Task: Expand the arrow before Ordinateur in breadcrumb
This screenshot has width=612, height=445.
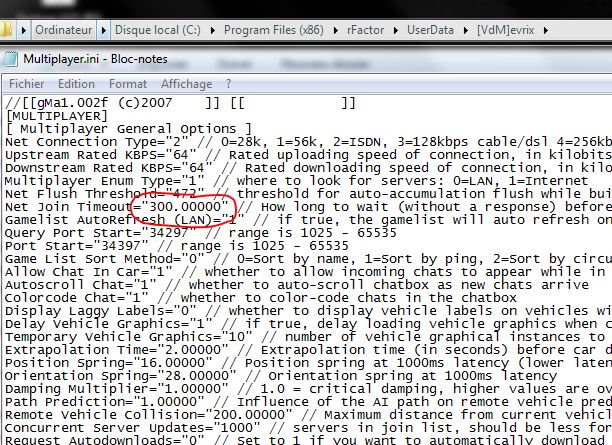Action: click(23, 30)
